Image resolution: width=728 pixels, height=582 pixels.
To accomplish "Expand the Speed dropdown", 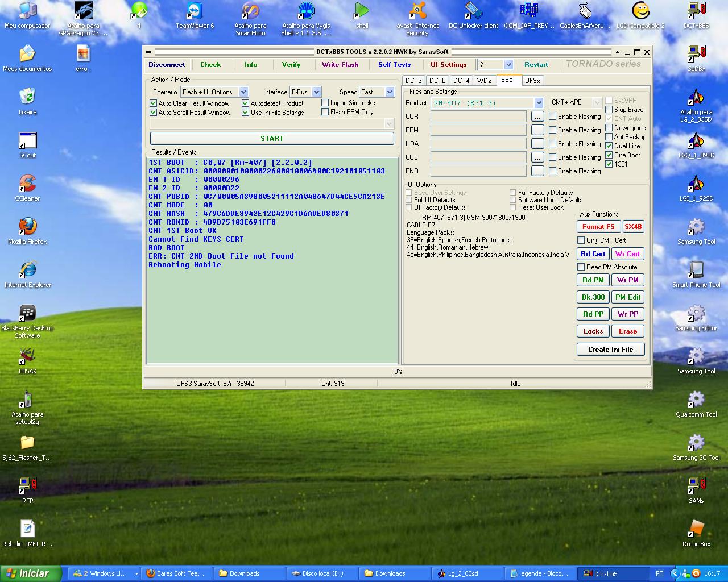I will [x=390, y=92].
